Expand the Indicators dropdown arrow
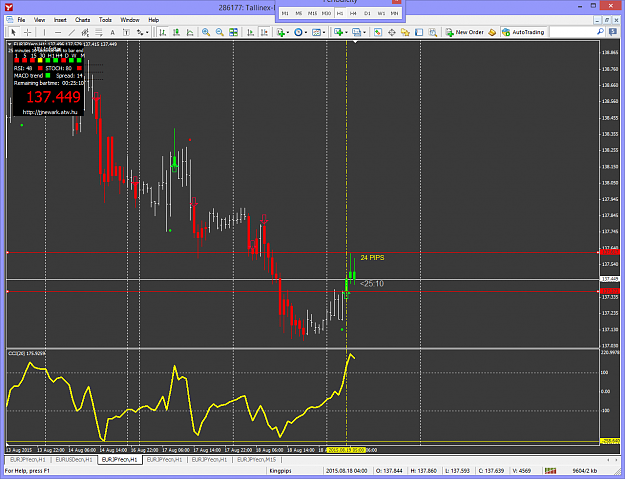Image resolution: width=625 pixels, height=479 pixels. (288, 32)
